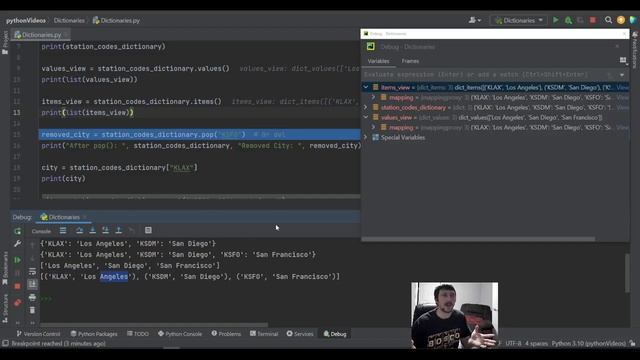The height and width of the screenshot is (360, 640).
Task: Click the Step Into icon
Action: coord(93,231)
